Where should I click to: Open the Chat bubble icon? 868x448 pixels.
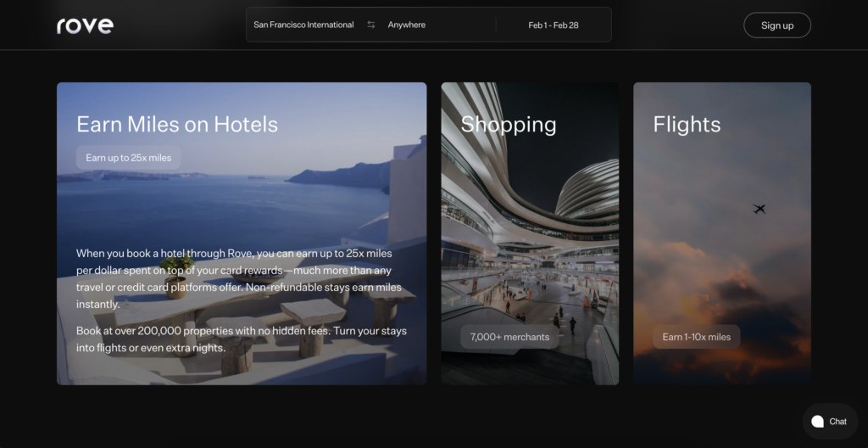click(x=818, y=422)
